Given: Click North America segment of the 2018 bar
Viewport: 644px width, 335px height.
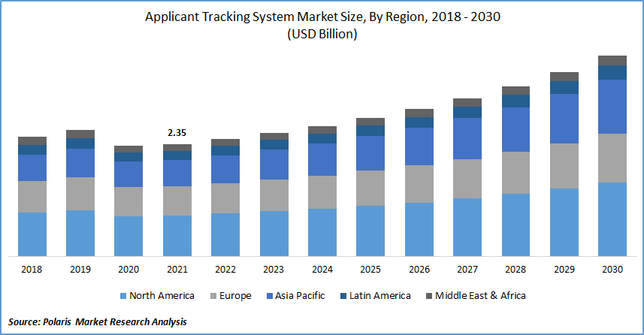Looking at the screenshot, I should (32, 234).
